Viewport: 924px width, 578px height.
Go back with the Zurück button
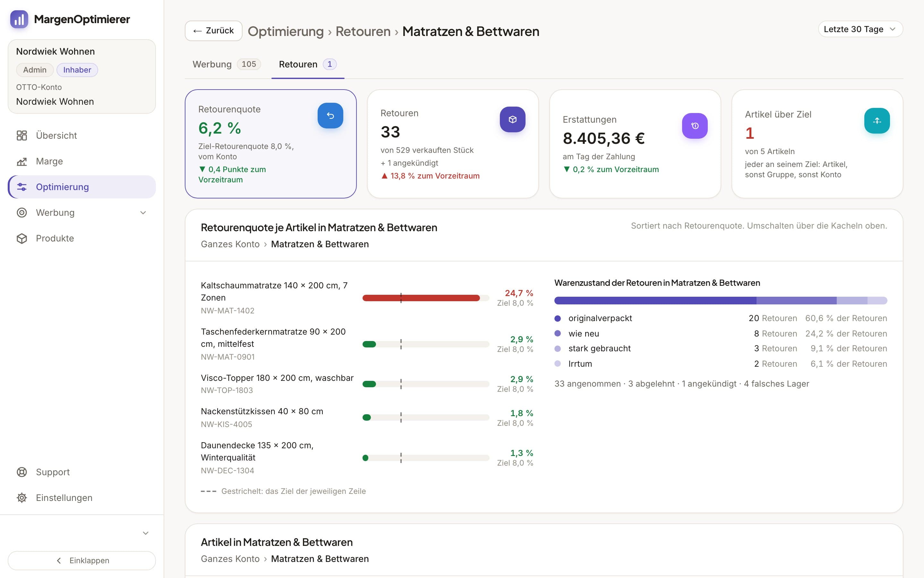(213, 31)
